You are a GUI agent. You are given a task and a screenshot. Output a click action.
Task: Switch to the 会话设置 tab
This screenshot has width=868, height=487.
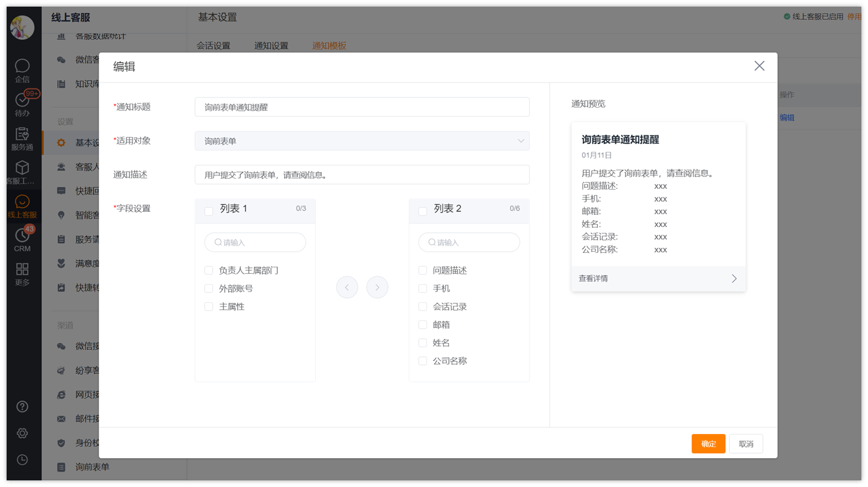[214, 46]
